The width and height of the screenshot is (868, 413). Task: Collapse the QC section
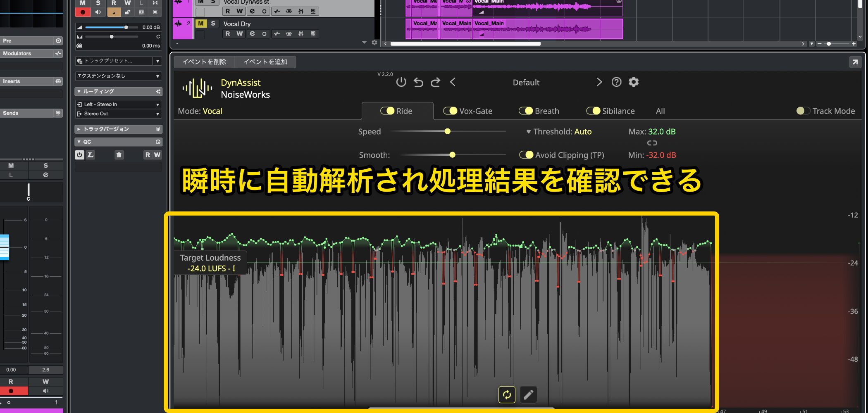point(79,142)
